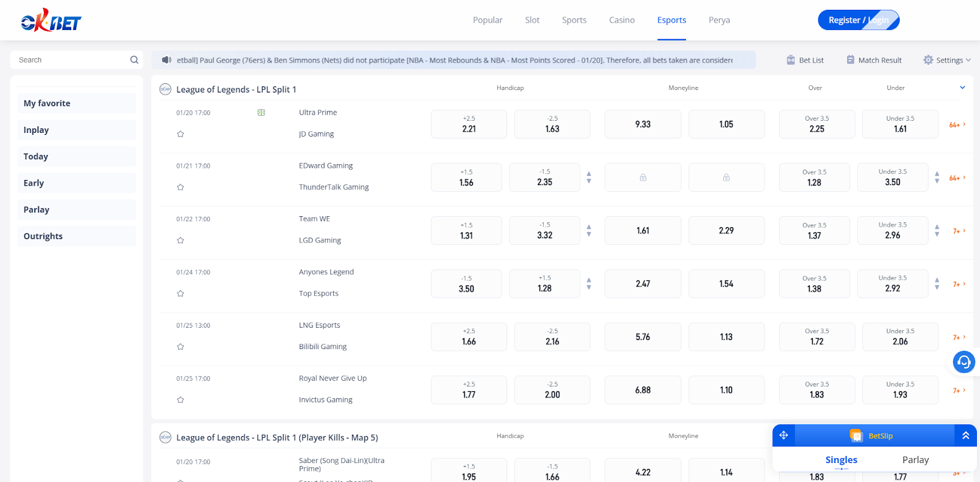
Task: Open the Esports tab
Action: coord(672,20)
